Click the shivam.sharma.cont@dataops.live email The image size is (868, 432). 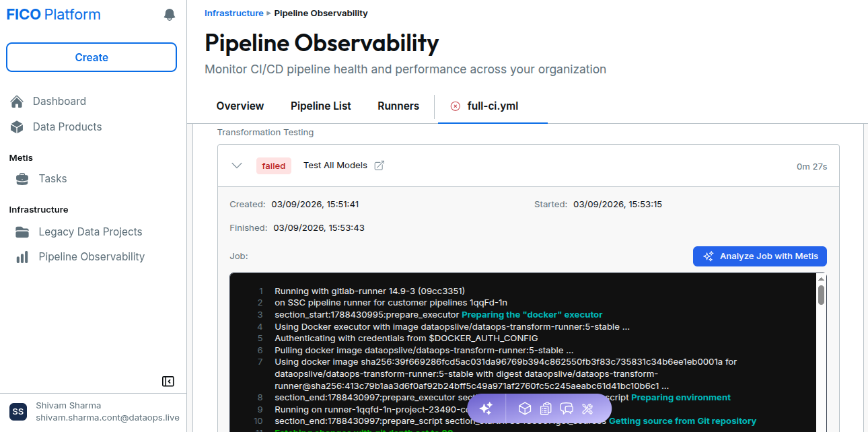click(x=108, y=418)
